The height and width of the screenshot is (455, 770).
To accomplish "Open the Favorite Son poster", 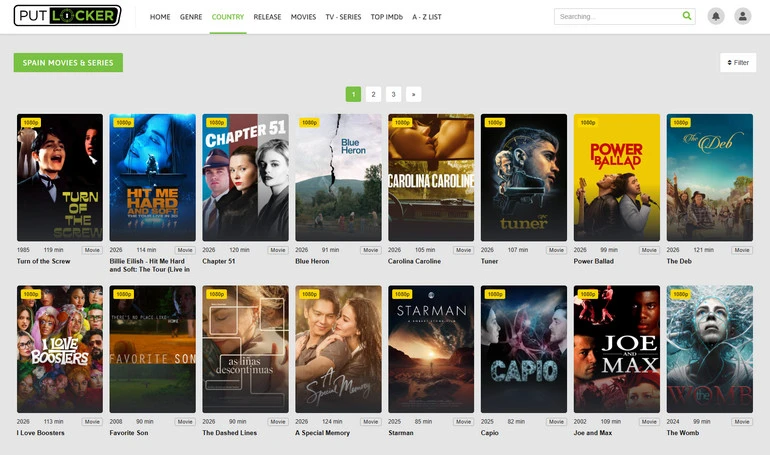I will (153, 349).
